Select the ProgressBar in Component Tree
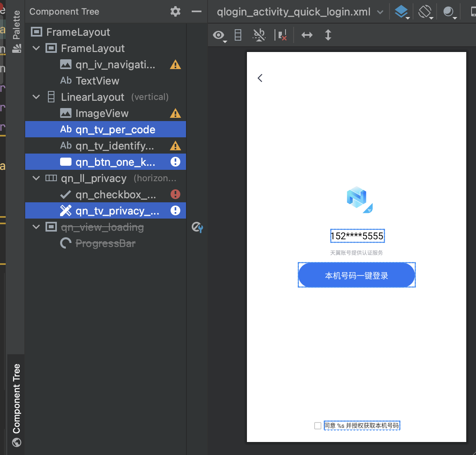This screenshot has height=455, width=476. point(105,243)
